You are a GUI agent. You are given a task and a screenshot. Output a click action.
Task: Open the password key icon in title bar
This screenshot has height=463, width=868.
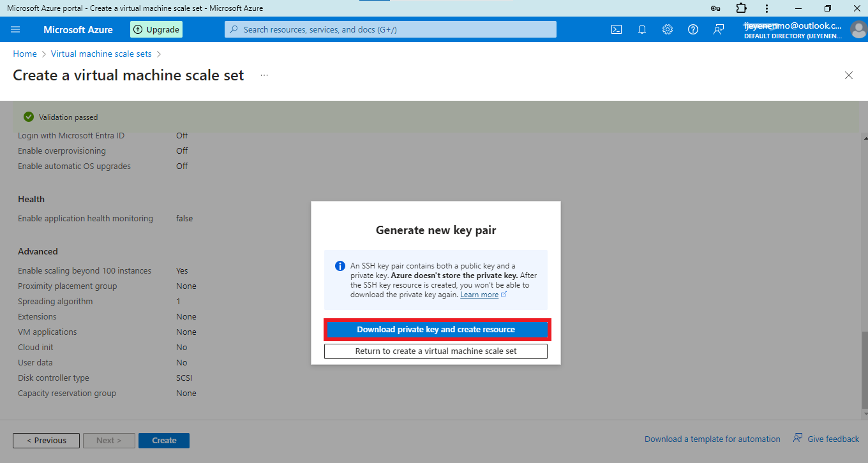(x=716, y=8)
